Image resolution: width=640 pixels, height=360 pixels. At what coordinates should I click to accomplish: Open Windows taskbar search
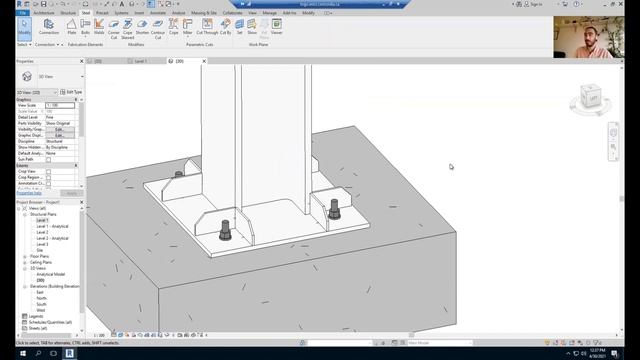pos(38,353)
